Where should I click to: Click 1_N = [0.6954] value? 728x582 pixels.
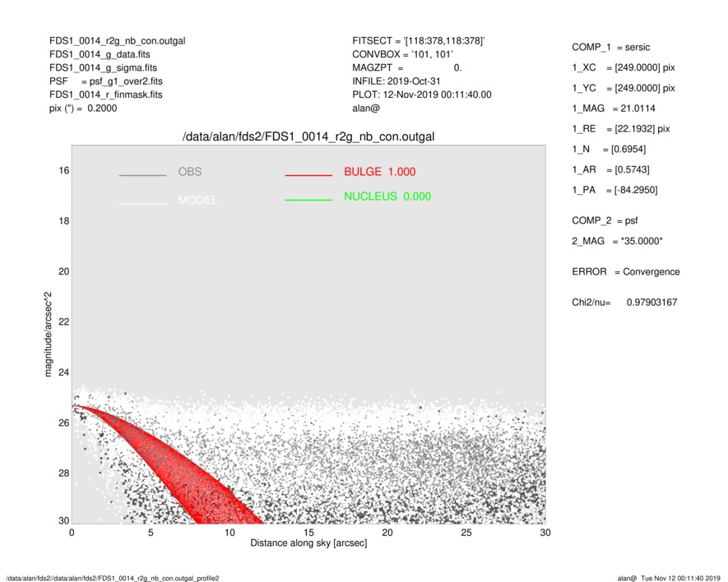click(x=609, y=150)
